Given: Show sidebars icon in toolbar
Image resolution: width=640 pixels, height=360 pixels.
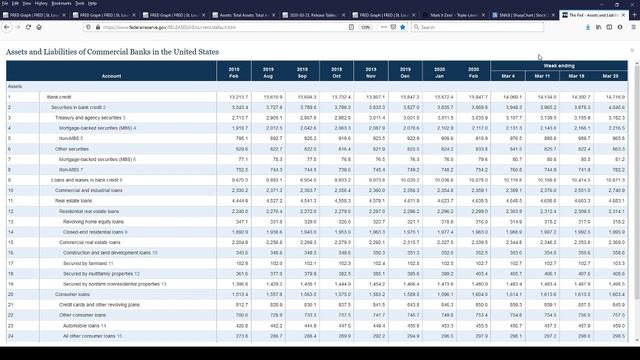Looking at the screenshot, I should click(x=609, y=27).
